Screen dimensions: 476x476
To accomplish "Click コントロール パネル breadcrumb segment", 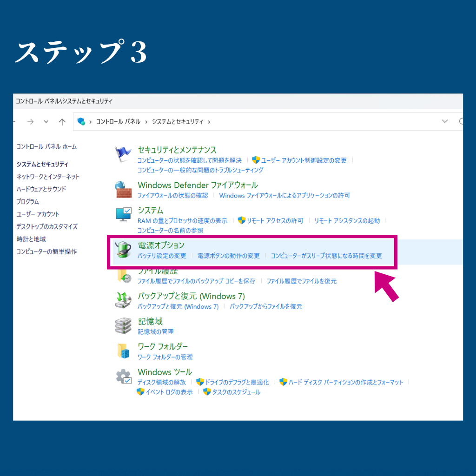I will (118, 122).
